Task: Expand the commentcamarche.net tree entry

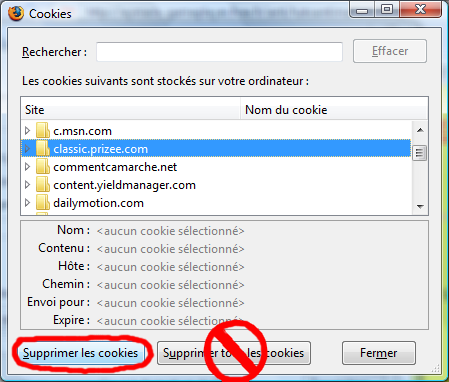Action: pyautogui.click(x=28, y=167)
